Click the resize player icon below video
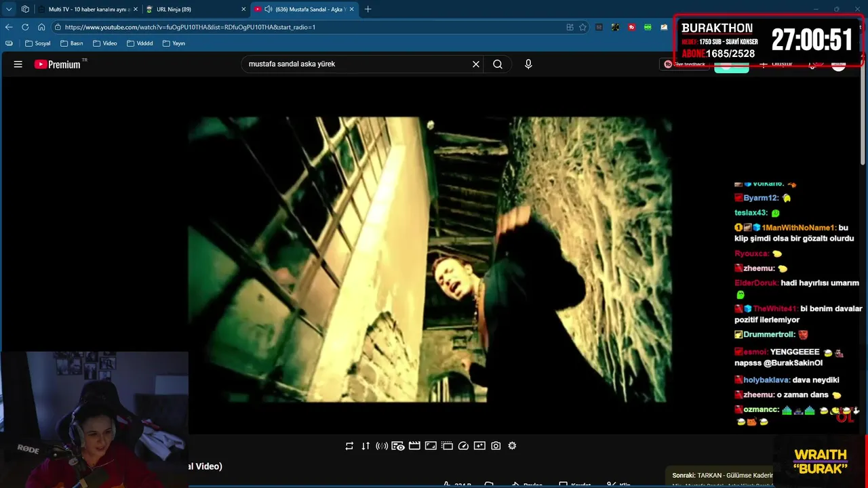The width and height of the screenshot is (868, 488). click(x=431, y=446)
